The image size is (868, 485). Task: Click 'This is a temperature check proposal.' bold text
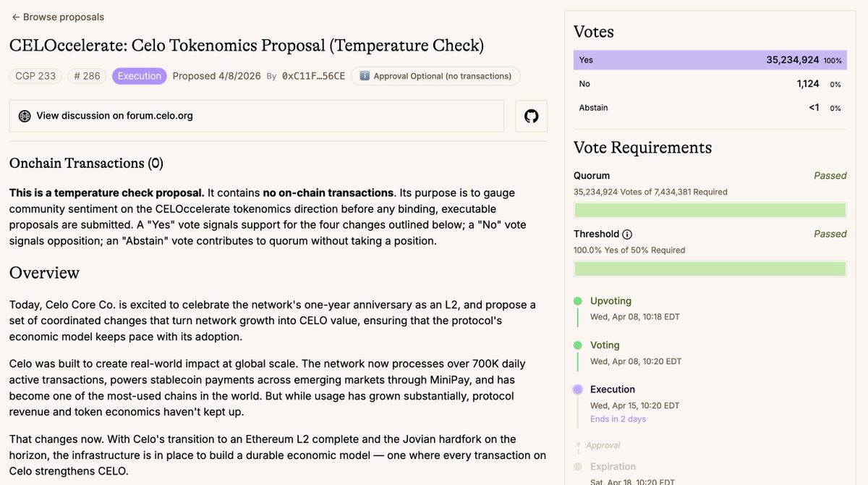[x=107, y=193]
